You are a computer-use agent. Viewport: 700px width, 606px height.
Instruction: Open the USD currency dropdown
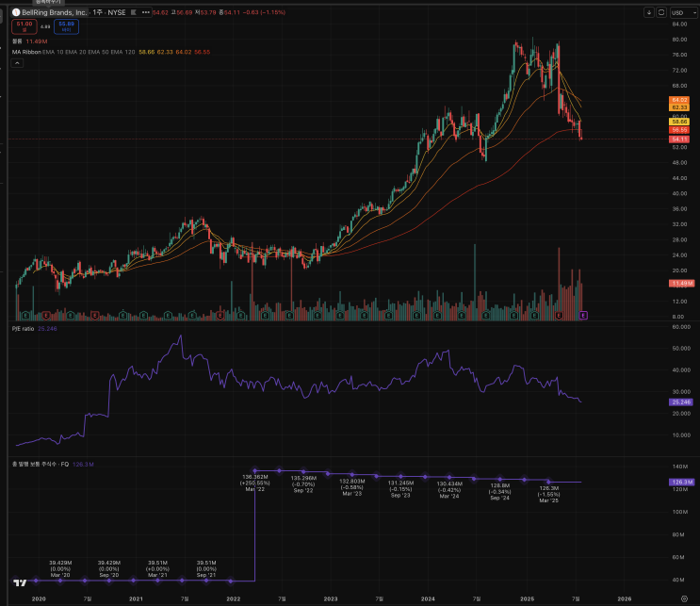[x=683, y=12]
